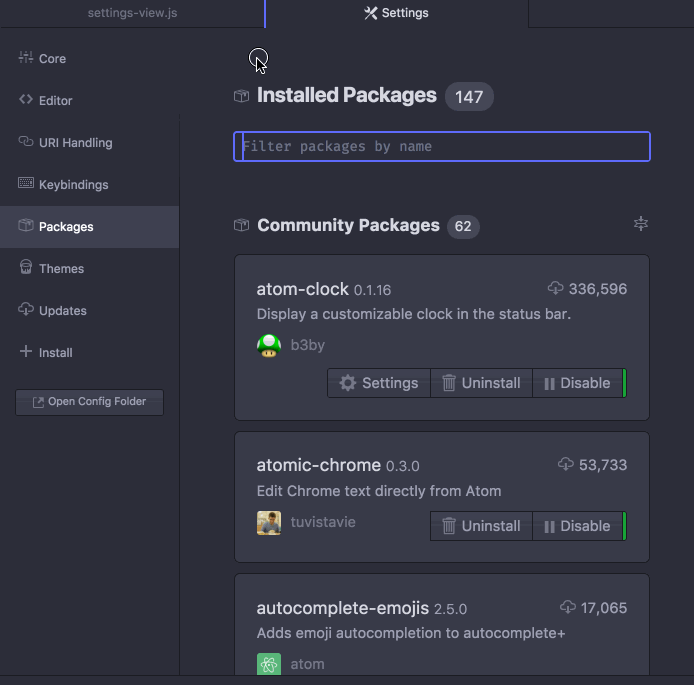Click the Installed Packages heading icon
Image resolution: width=694 pixels, height=685 pixels.
pyautogui.click(x=241, y=96)
